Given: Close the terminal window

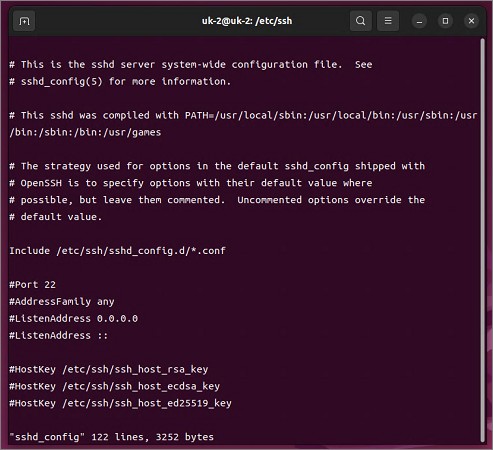Looking at the screenshot, I should pos(471,21).
